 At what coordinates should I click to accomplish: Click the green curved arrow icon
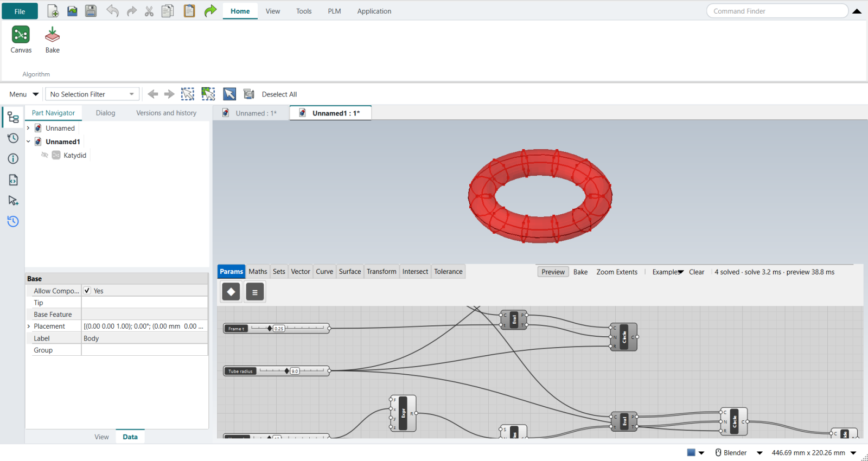[x=210, y=11]
